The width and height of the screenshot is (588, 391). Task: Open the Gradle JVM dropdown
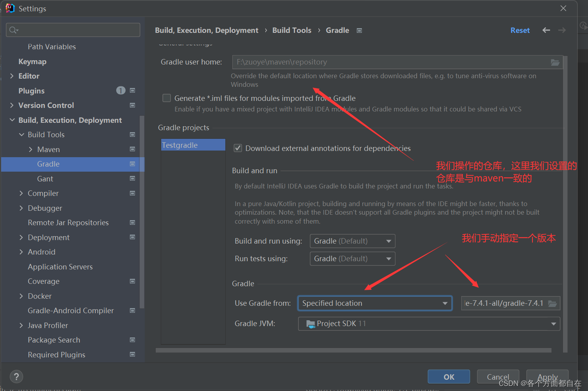point(429,324)
